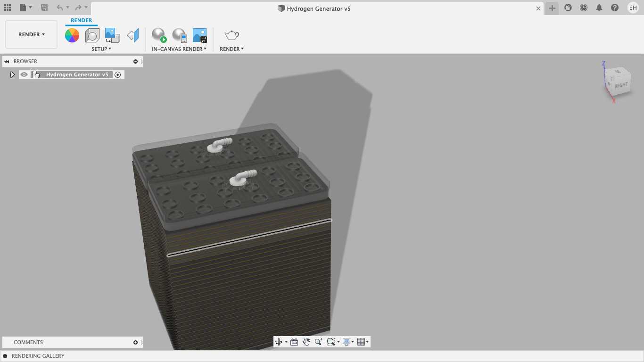The image size is (644, 362).
Task: Select the Texture Map Controls tool
Action: coord(133,35)
